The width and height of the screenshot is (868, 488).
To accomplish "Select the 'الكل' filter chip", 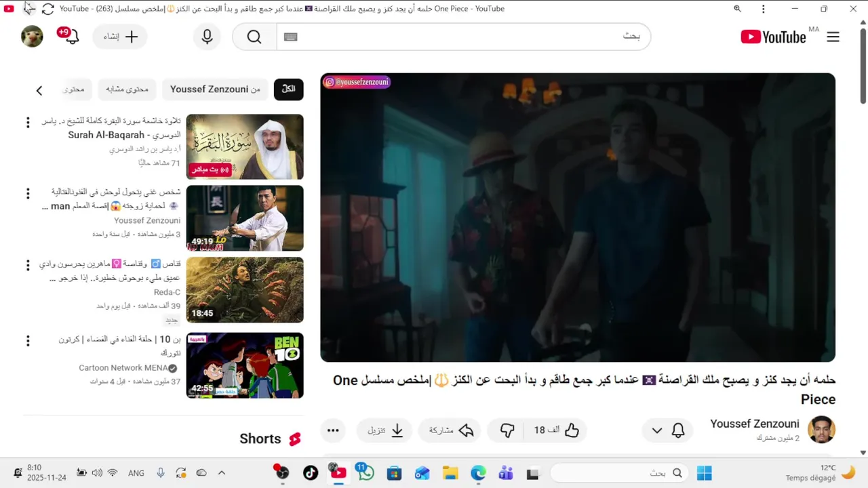I will pyautogui.click(x=289, y=89).
